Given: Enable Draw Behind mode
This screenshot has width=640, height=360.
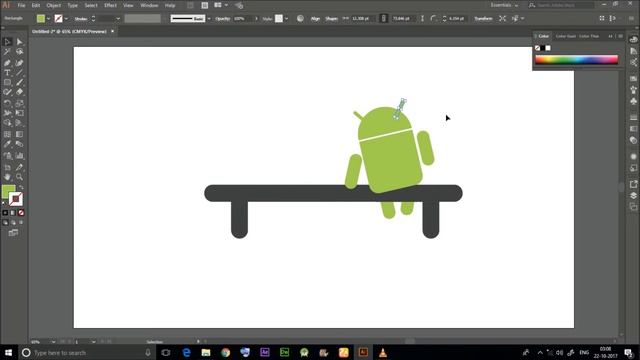Looking at the screenshot, I should (13, 223).
